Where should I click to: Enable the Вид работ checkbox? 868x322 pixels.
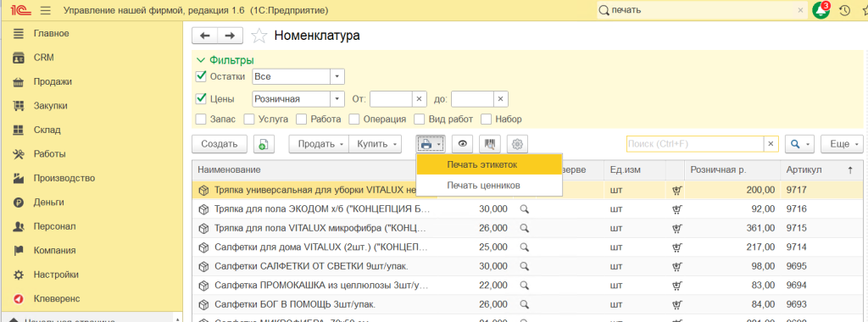[420, 119]
